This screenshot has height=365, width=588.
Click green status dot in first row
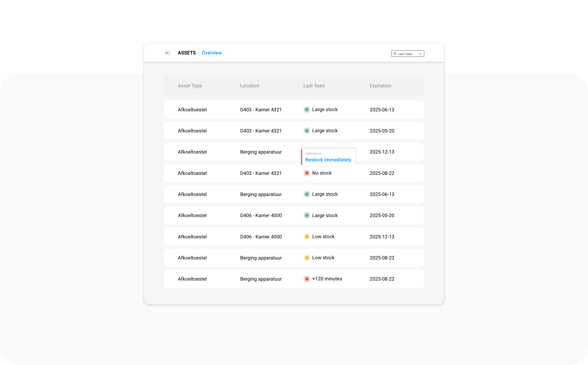307,110
